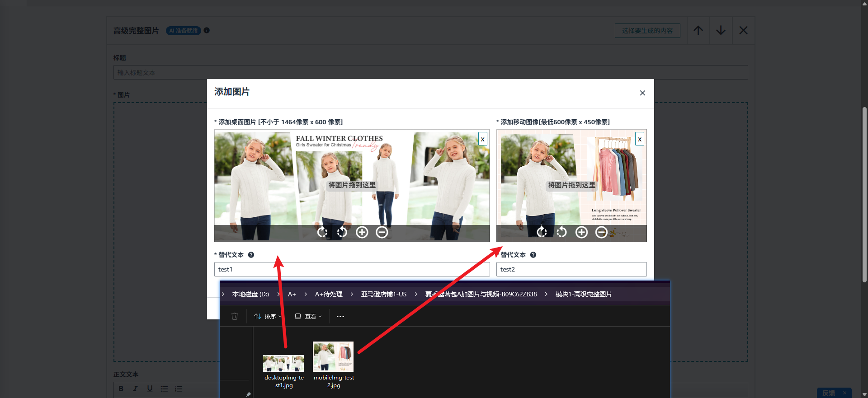Zoom in on the mobile image
The image size is (868, 398).
coord(582,232)
